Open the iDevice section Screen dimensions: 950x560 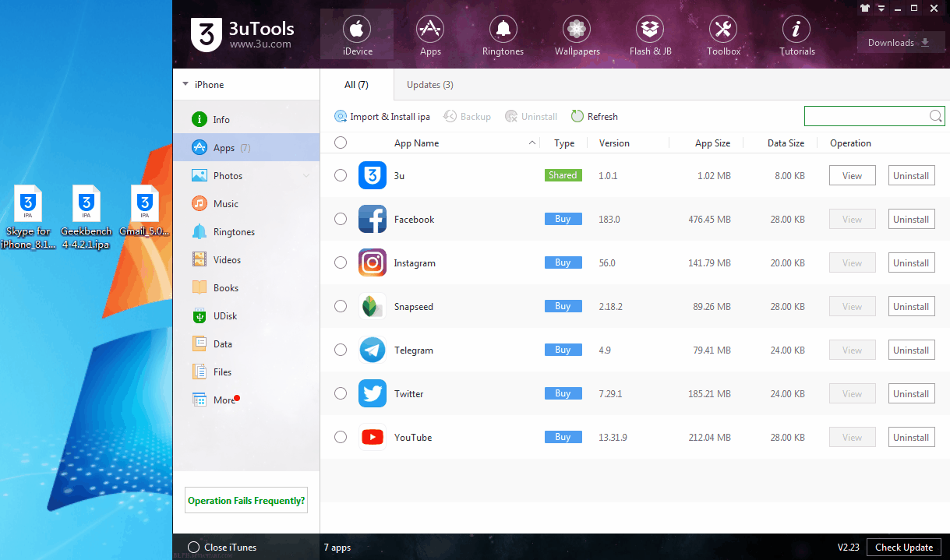[x=357, y=35]
